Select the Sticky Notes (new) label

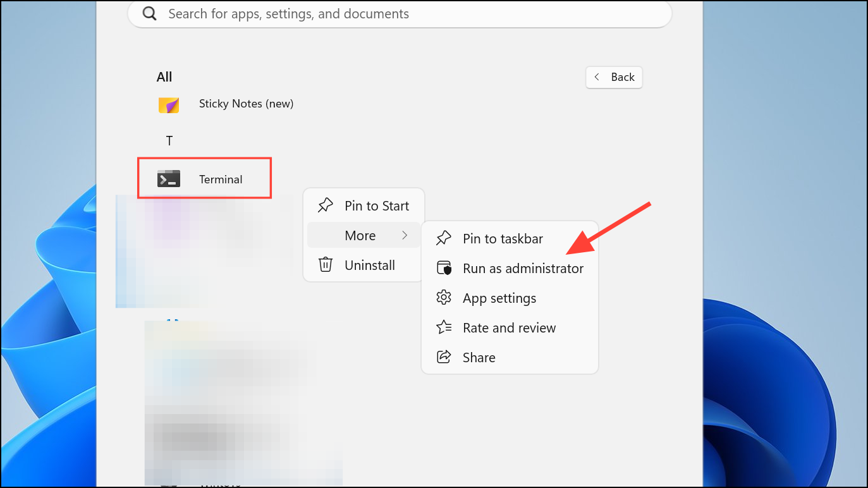[246, 104]
